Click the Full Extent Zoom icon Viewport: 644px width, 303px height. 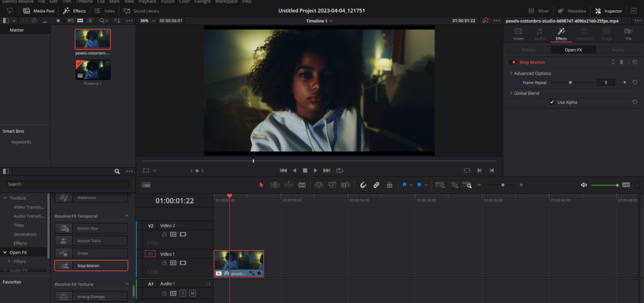tap(440, 185)
